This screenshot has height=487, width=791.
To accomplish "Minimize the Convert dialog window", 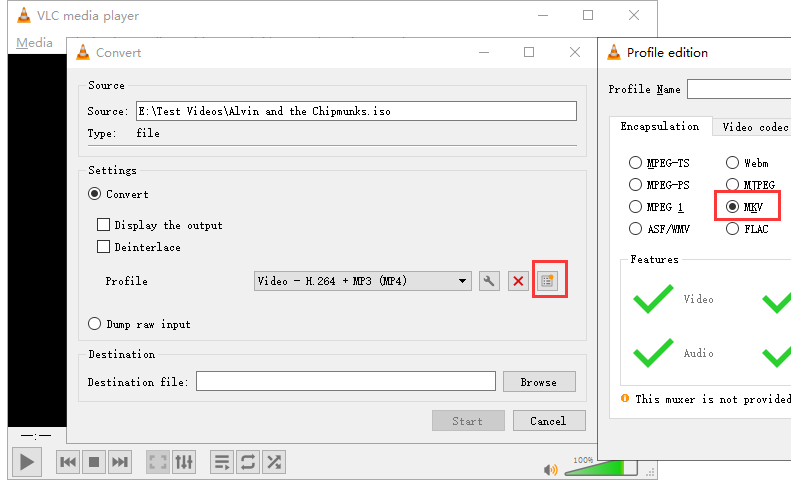I will tap(484, 52).
